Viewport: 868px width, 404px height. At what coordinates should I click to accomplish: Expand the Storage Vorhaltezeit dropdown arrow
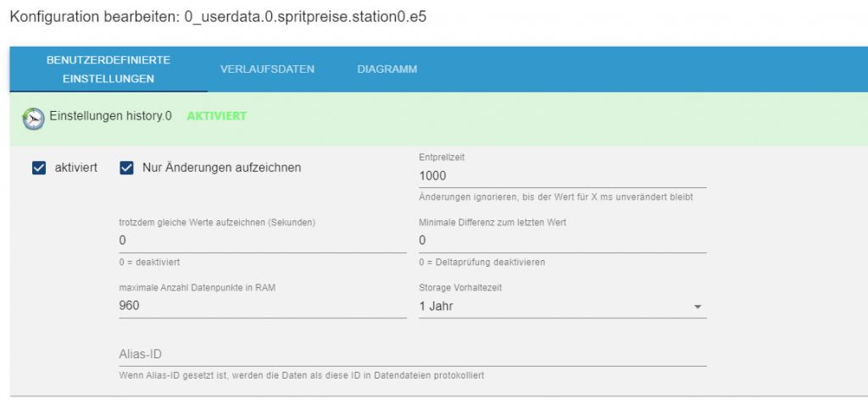[x=698, y=307]
